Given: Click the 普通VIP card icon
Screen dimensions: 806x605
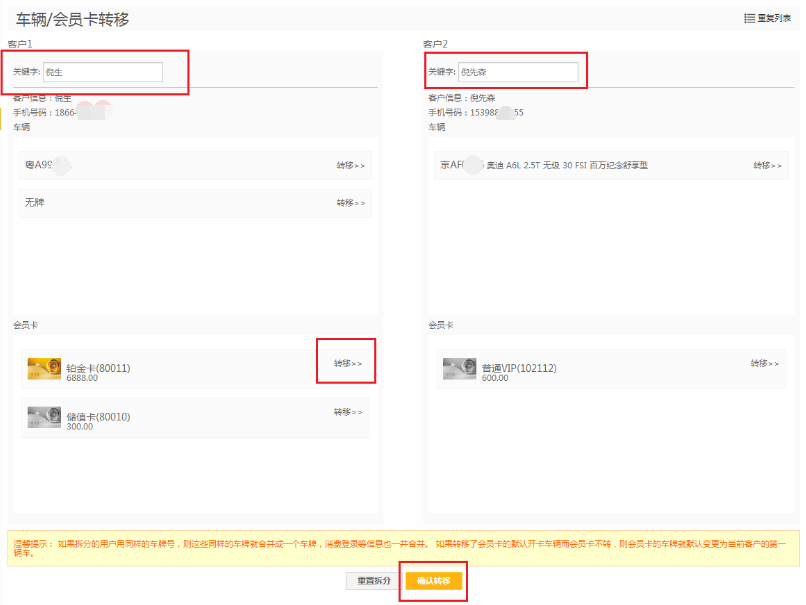Looking at the screenshot, I should 459,369.
